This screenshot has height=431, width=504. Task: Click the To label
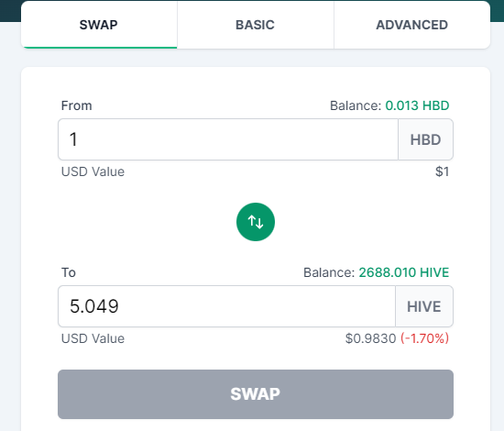pos(69,272)
